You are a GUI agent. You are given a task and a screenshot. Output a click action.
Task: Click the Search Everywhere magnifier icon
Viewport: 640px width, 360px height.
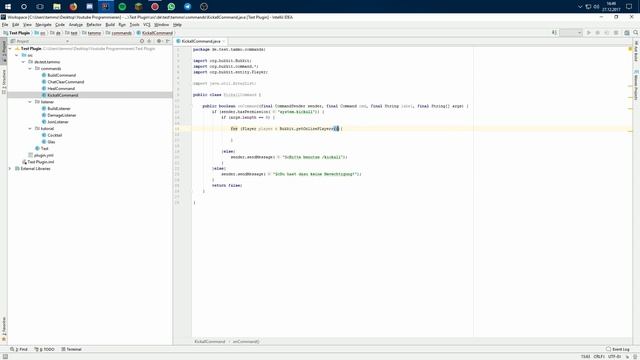636,33
